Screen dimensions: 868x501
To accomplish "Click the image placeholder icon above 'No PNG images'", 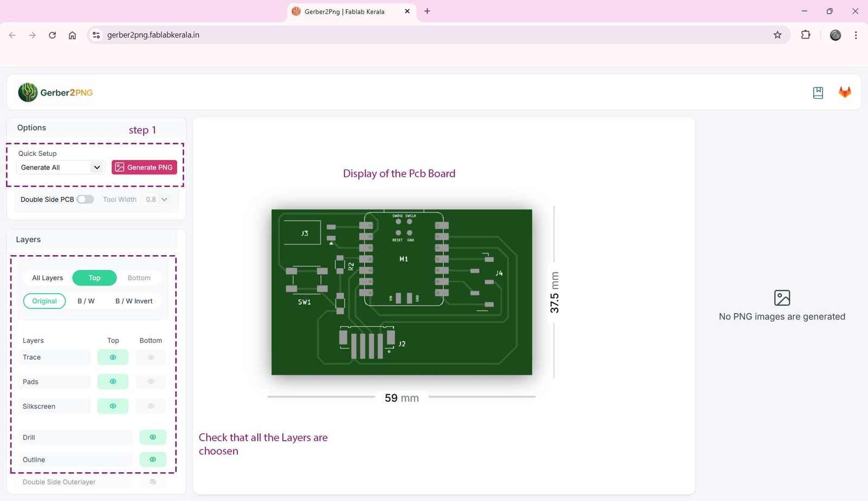I will 782,297.
